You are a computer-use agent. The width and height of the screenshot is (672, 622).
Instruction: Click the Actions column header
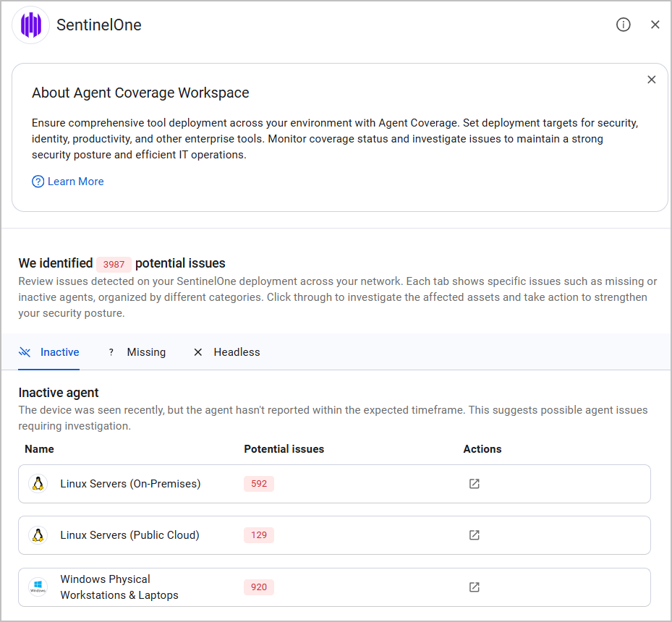click(482, 449)
